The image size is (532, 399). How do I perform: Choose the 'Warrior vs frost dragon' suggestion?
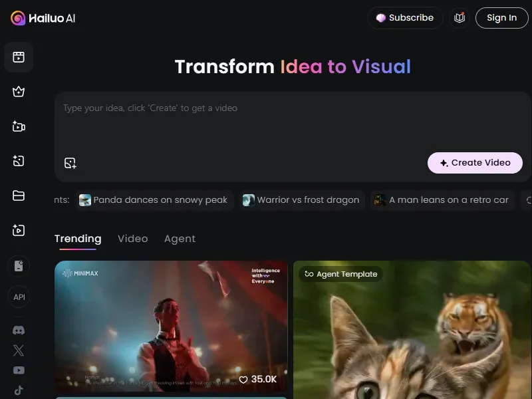[x=302, y=200]
